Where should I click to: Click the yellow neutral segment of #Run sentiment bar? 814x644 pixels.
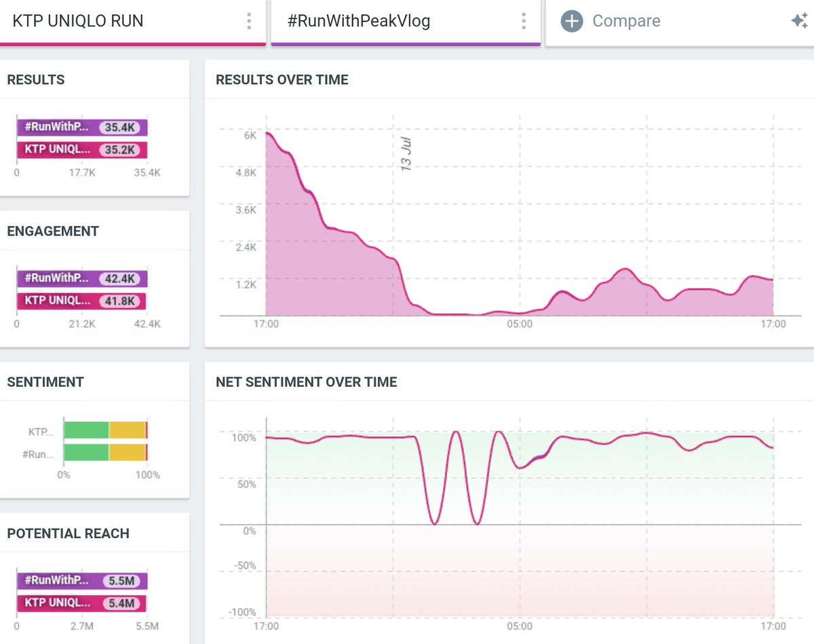pos(128,453)
